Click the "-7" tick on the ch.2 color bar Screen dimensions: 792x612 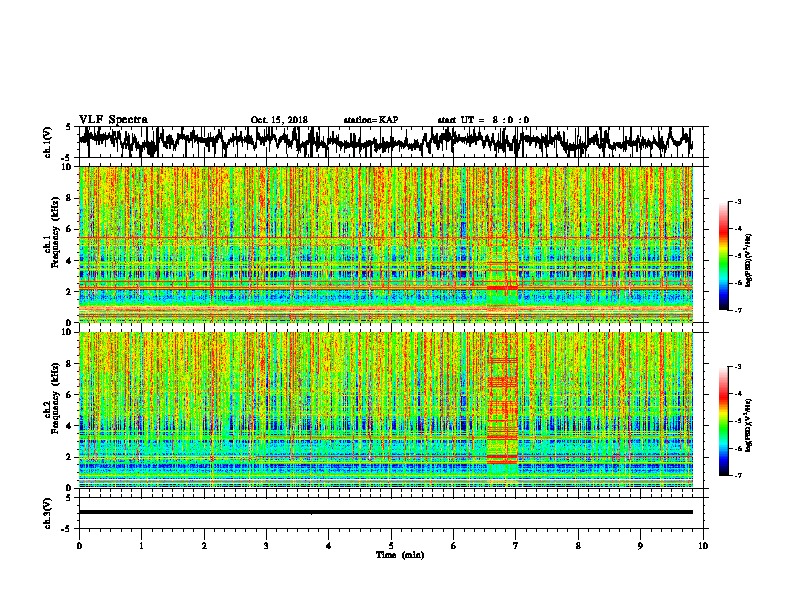tap(737, 475)
